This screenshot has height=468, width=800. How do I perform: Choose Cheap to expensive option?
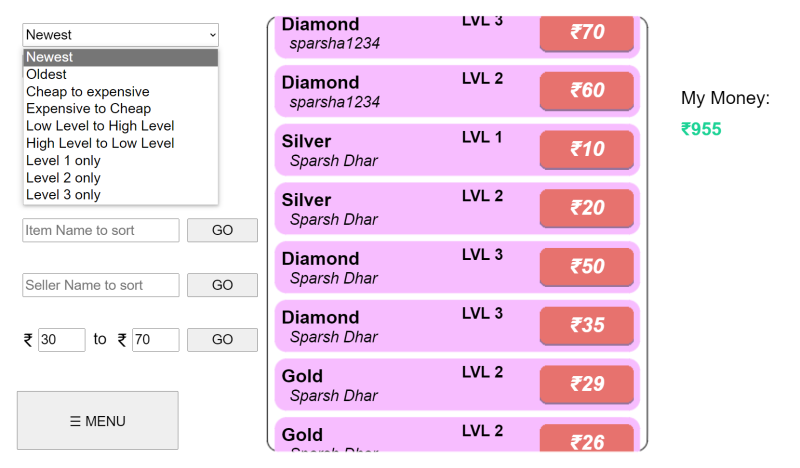(x=120, y=92)
